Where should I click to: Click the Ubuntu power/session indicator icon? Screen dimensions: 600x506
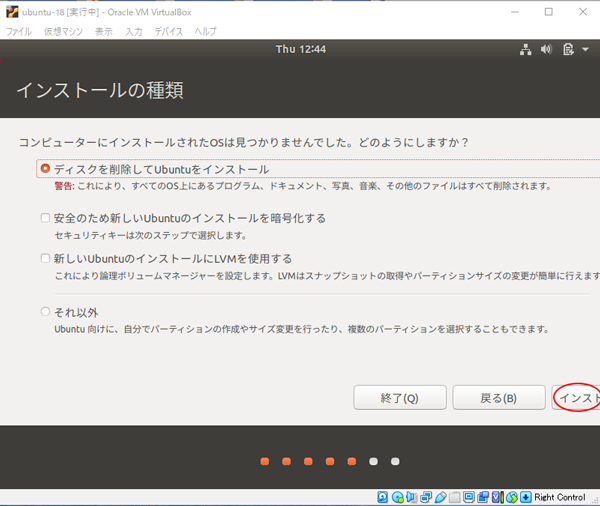point(568,49)
